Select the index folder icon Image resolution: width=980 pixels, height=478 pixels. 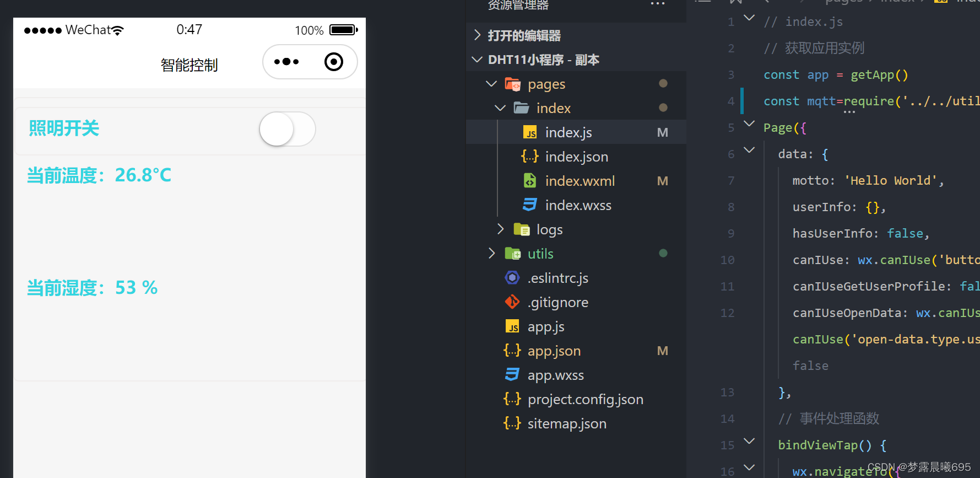click(522, 108)
